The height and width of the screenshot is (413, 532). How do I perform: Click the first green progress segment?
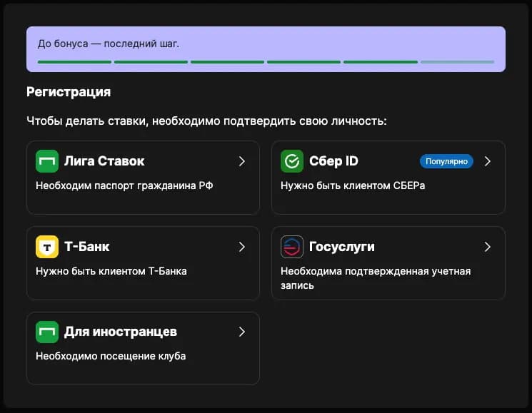tap(75, 62)
